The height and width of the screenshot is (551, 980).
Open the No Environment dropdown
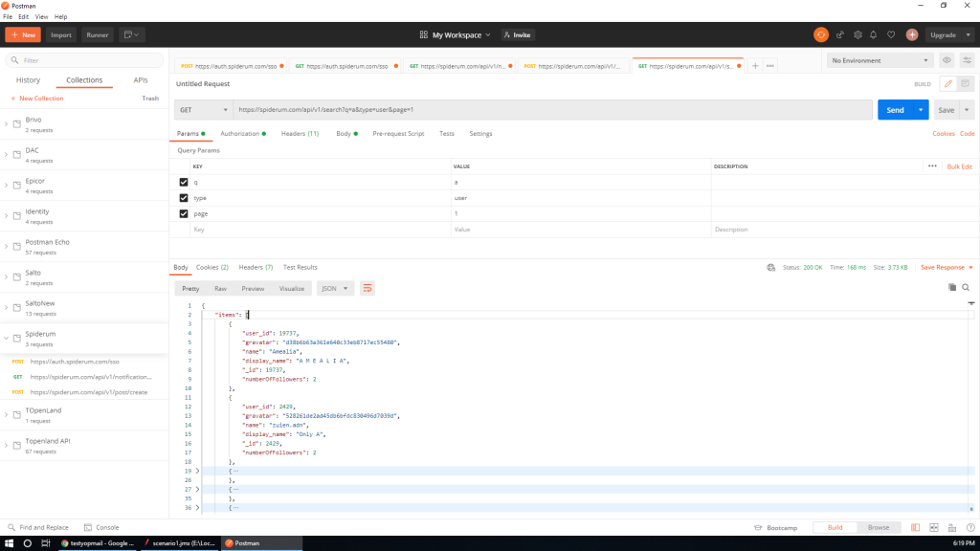pyautogui.click(x=880, y=60)
